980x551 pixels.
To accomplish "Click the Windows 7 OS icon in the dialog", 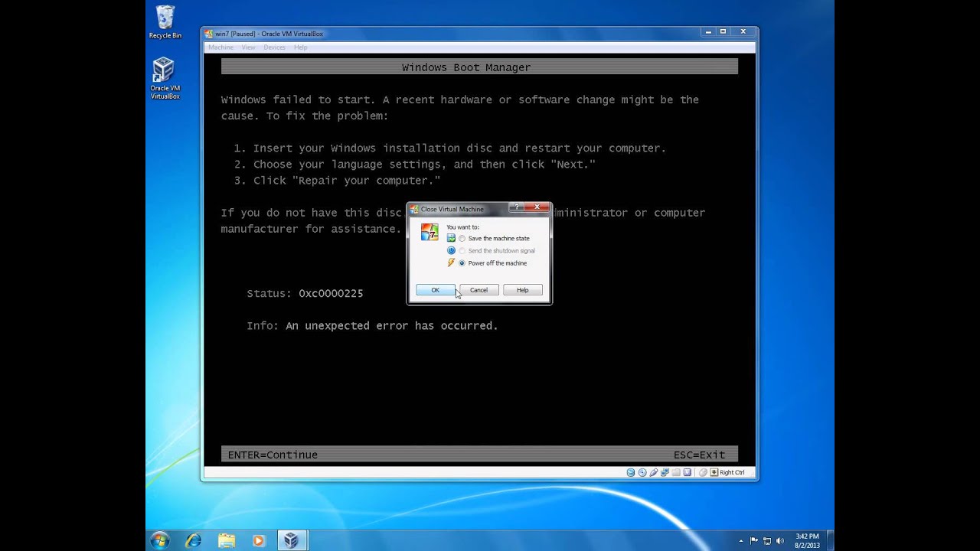I will point(430,232).
